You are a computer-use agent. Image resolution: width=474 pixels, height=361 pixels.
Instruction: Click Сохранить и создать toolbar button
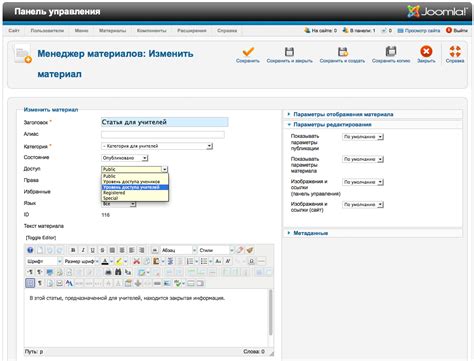pos(342,55)
